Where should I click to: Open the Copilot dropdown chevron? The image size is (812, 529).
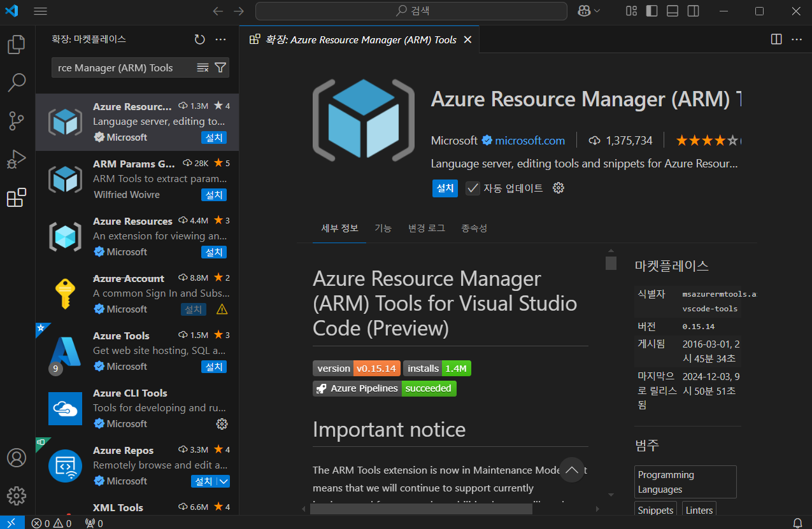coord(597,11)
